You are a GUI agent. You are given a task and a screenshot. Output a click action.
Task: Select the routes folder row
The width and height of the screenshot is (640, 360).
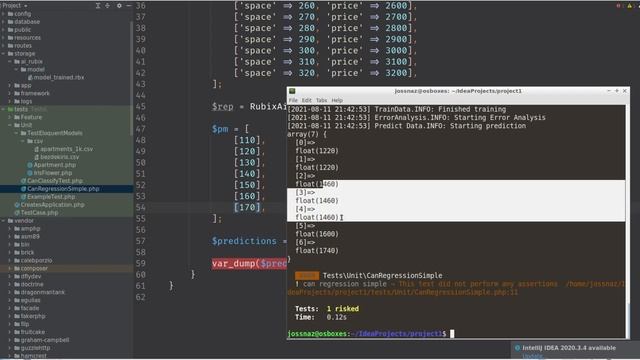tap(67, 46)
